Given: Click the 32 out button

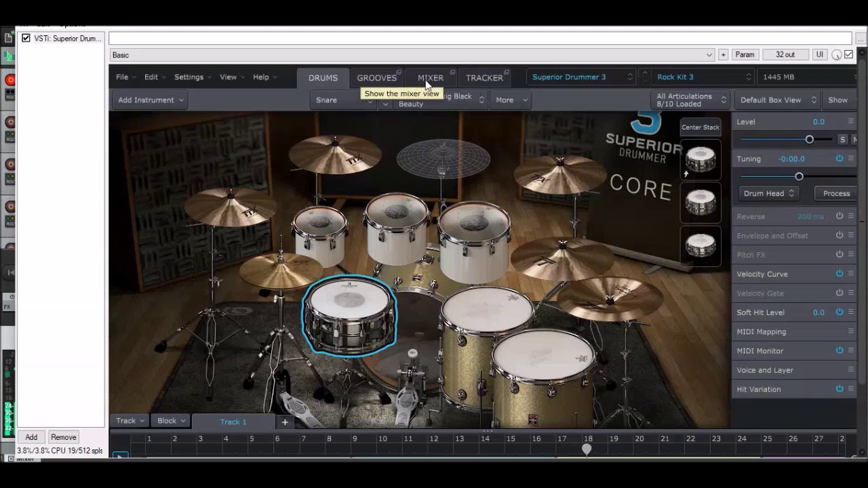Looking at the screenshot, I should 785,55.
